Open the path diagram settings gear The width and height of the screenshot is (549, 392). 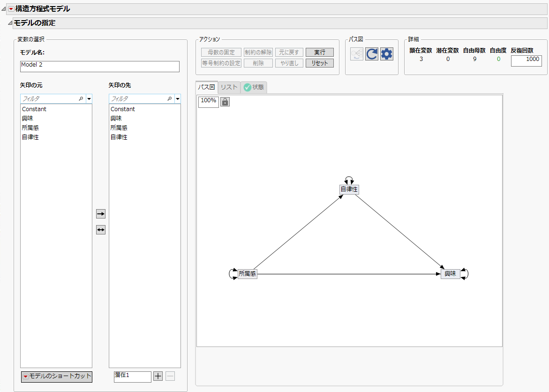(x=386, y=53)
